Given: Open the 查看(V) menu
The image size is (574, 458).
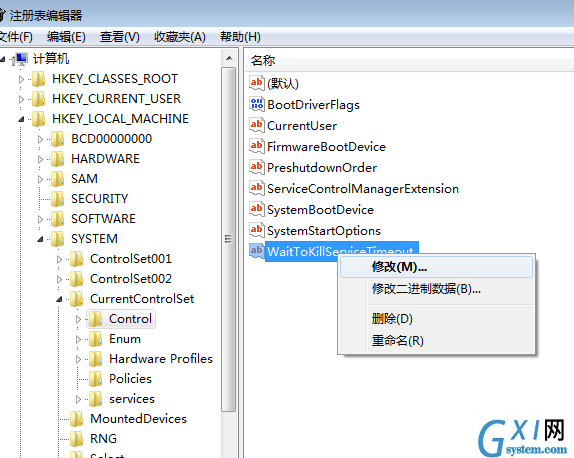Looking at the screenshot, I should pyautogui.click(x=120, y=37).
